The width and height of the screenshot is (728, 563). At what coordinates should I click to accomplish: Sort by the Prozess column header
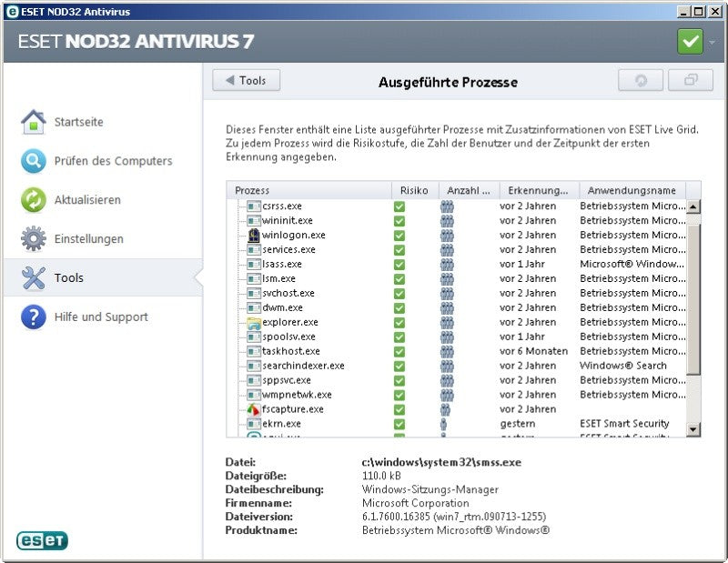(309, 190)
